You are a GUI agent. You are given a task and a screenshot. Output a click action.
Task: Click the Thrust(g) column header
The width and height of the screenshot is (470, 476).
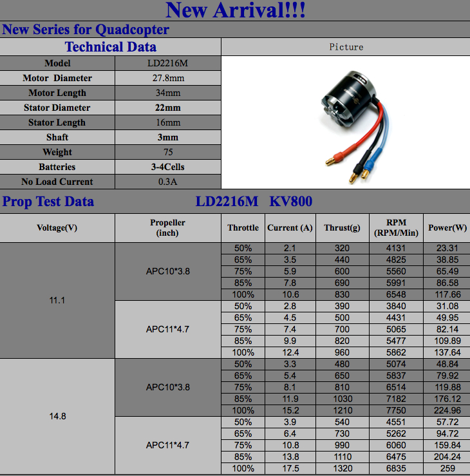tap(342, 228)
